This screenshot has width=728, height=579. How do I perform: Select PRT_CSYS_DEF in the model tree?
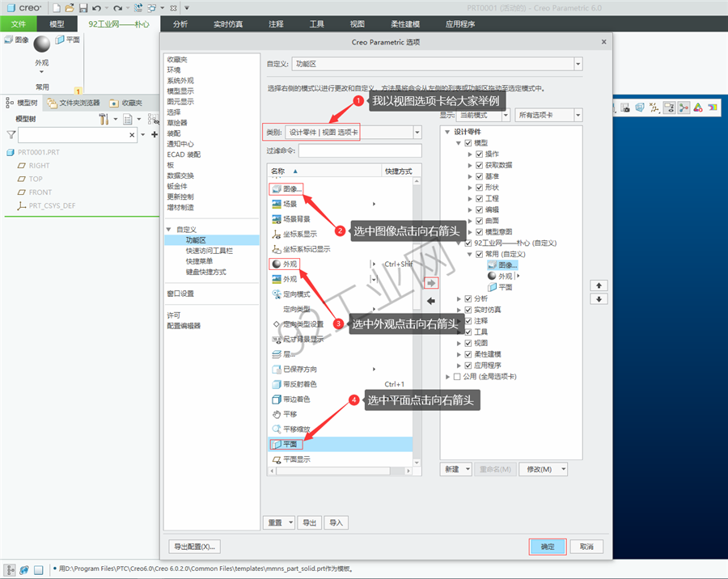[x=46, y=205]
